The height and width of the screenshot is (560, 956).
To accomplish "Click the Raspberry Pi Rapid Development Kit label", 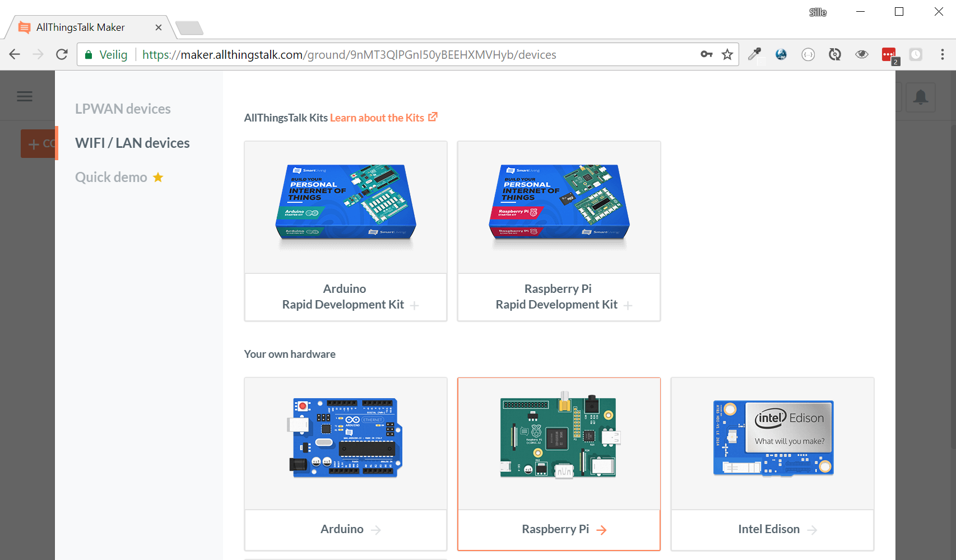I will tap(556, 297).
